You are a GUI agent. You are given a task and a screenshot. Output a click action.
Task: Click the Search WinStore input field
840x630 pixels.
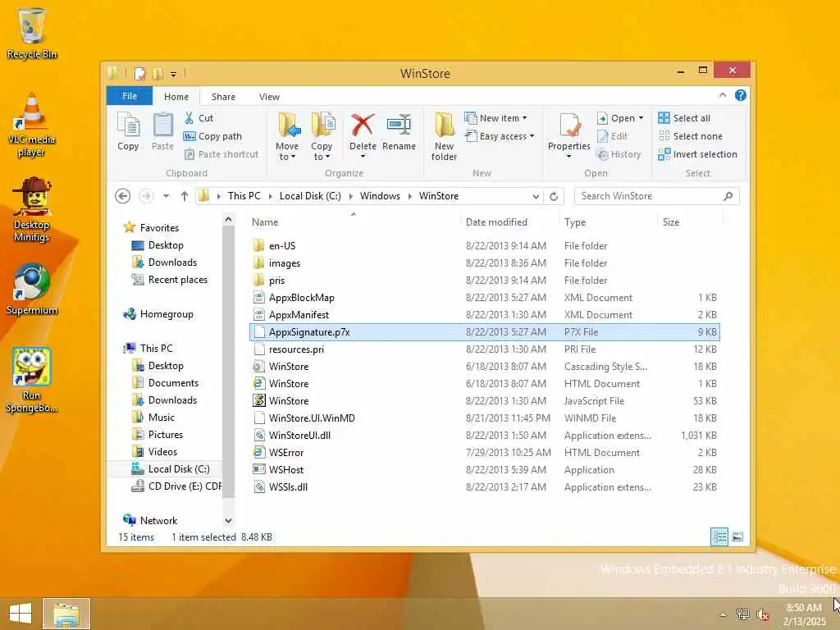pyautogui.click(x=657, y=196)
